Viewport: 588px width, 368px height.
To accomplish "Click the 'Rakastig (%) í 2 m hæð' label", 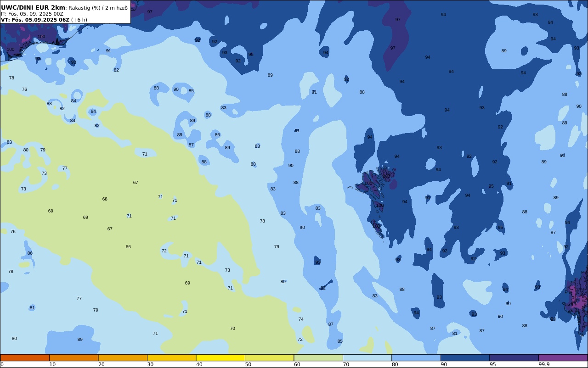I will click(x=98, y=8).
